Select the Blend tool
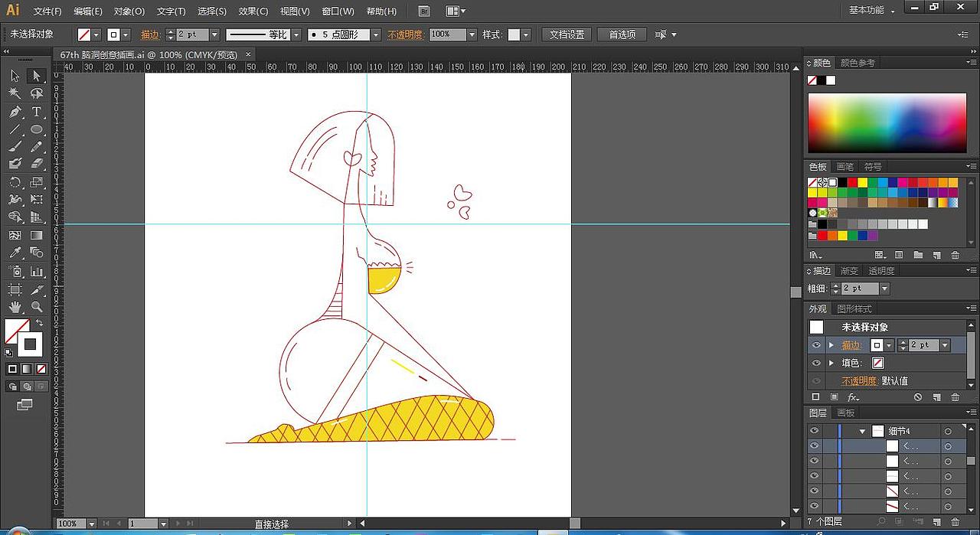This screenshot has width=980, height=535. [x=36, y=253]
